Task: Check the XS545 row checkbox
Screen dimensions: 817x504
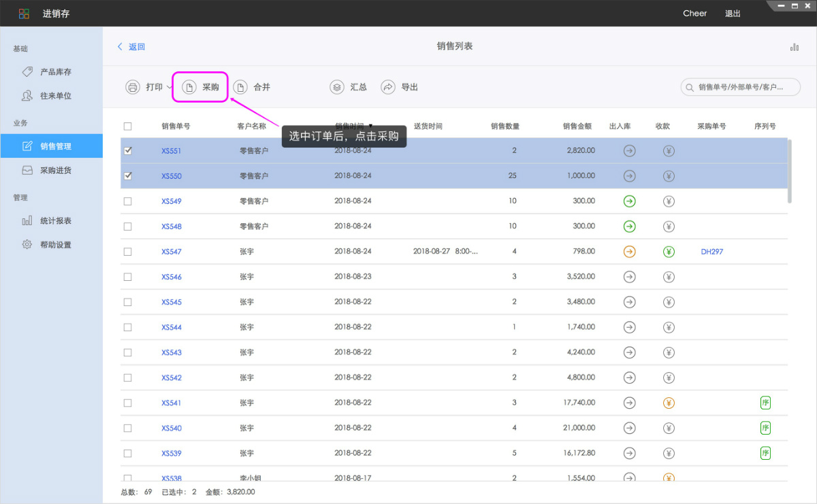Action: click(x=127, y=302)
